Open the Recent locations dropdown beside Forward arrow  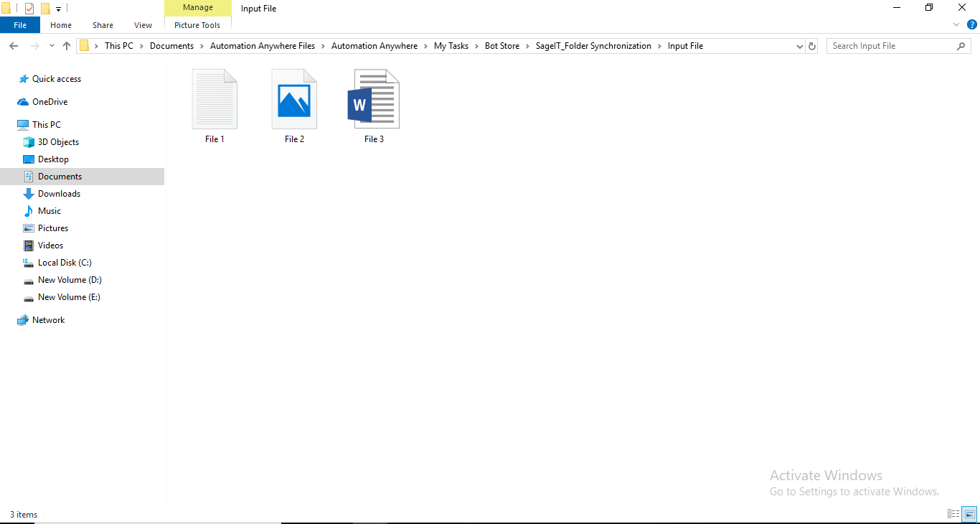(x=52, y=46)
